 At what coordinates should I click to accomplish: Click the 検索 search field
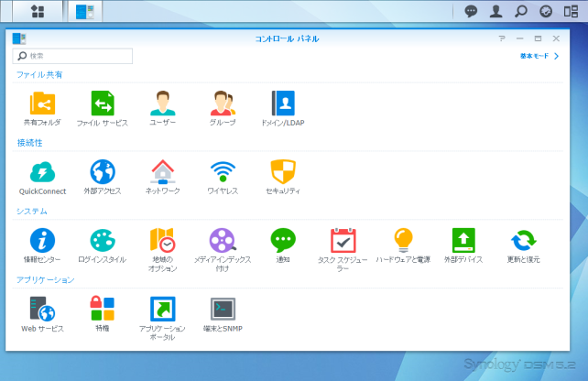coord(72,56)
